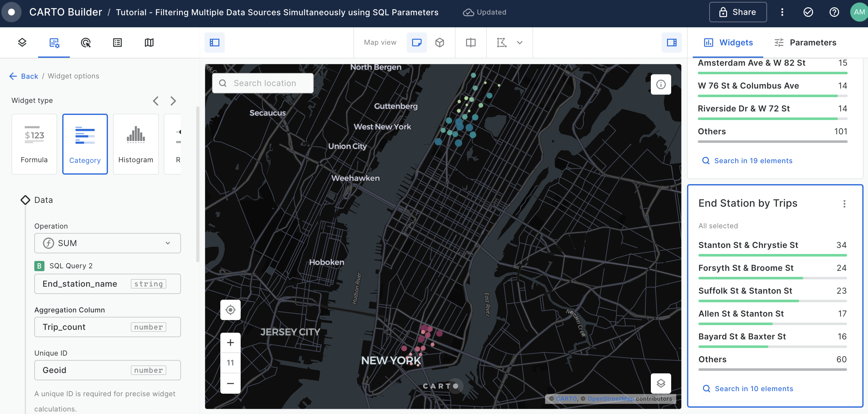Viewport: 868px width, 414px height.
Task: Click the Share button
Action: tap(738, 12)
